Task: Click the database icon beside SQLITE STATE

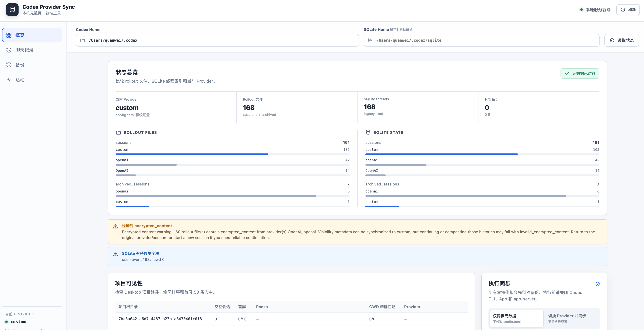Action: click(x=368, y=132)
